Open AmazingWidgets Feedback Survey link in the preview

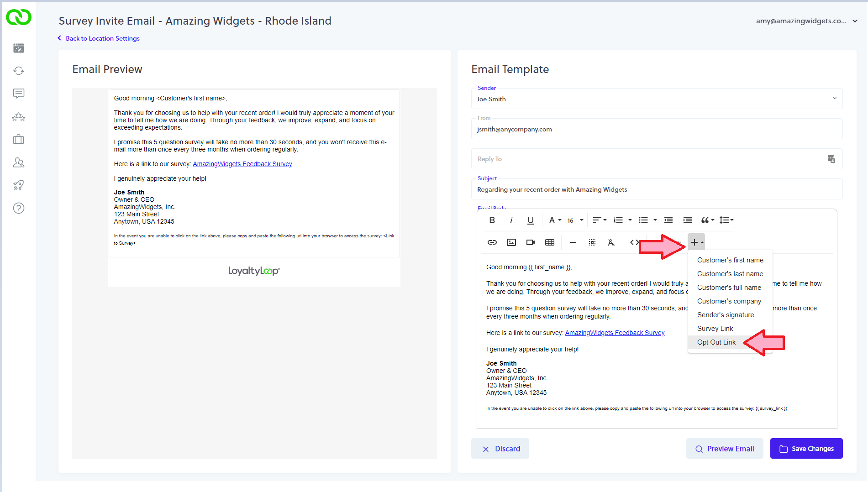coord(242,164)
